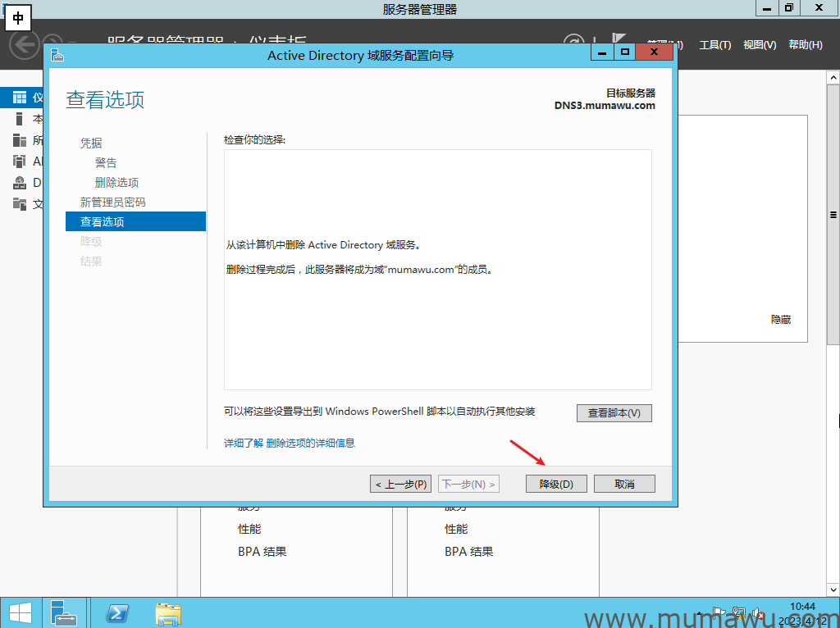This screenshot has width=840, height=628.
Task: Open the 视图(V) menu
Action: click(x=759, y=45)
